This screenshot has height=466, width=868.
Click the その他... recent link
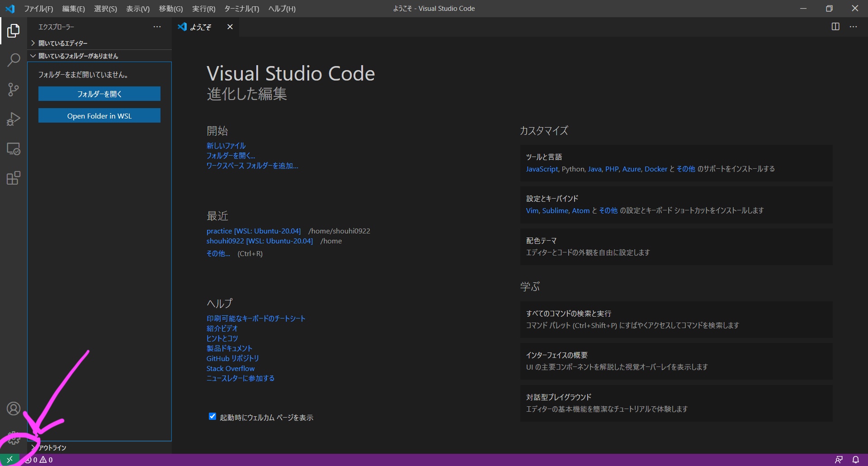pos(218,253)
